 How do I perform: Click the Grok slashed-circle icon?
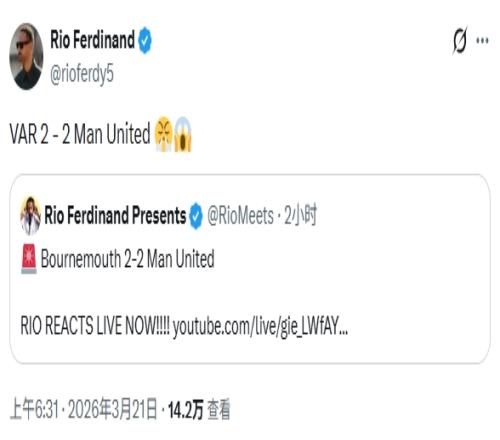(460, 40)
